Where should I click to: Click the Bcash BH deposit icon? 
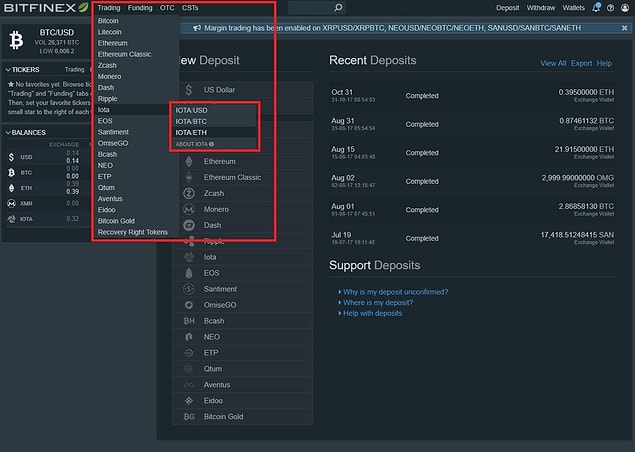coord(189,321)
